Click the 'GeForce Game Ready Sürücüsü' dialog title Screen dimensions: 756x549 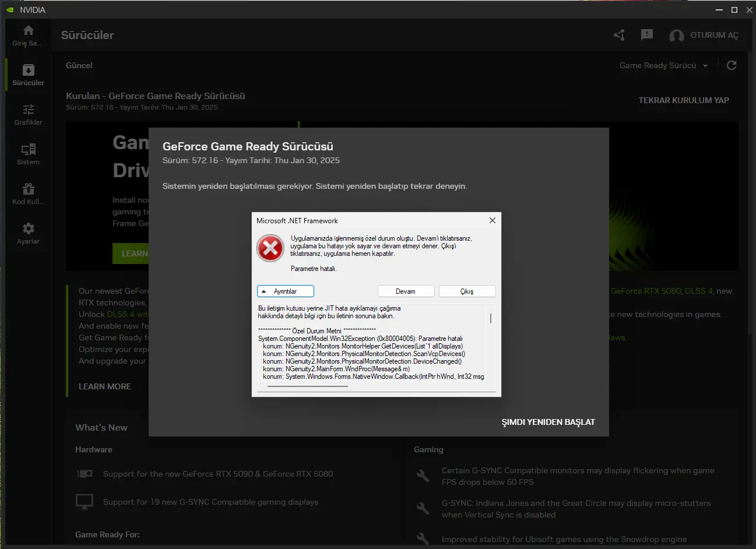(248, 146)
